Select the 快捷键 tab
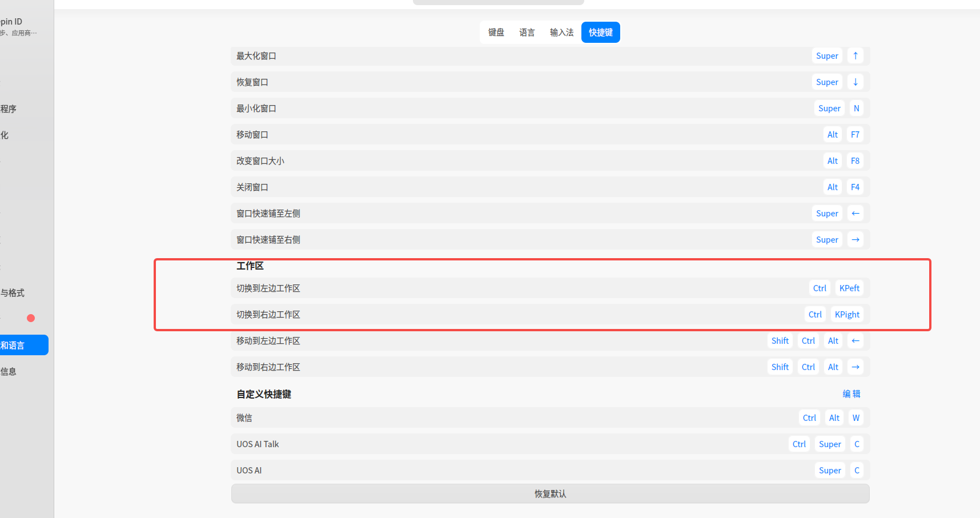Viewport: 980px width, 518px height. coord(601,33)
